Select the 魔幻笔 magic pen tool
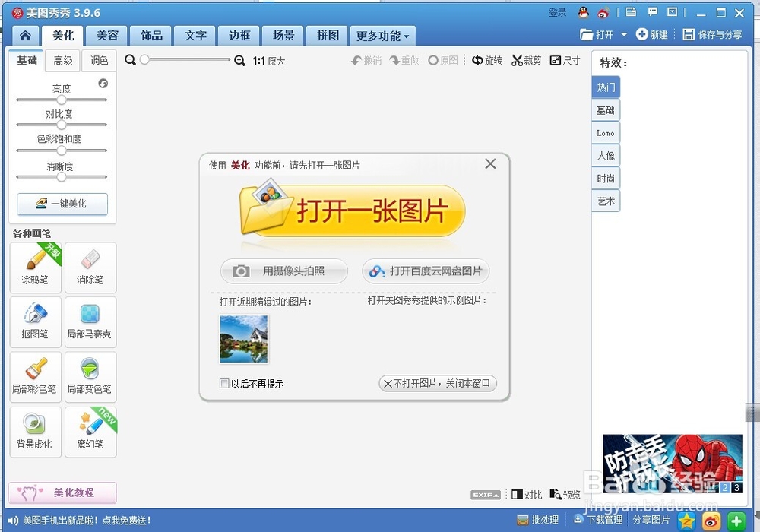Viewport: 760px width, 532px height. coord(90,432)
